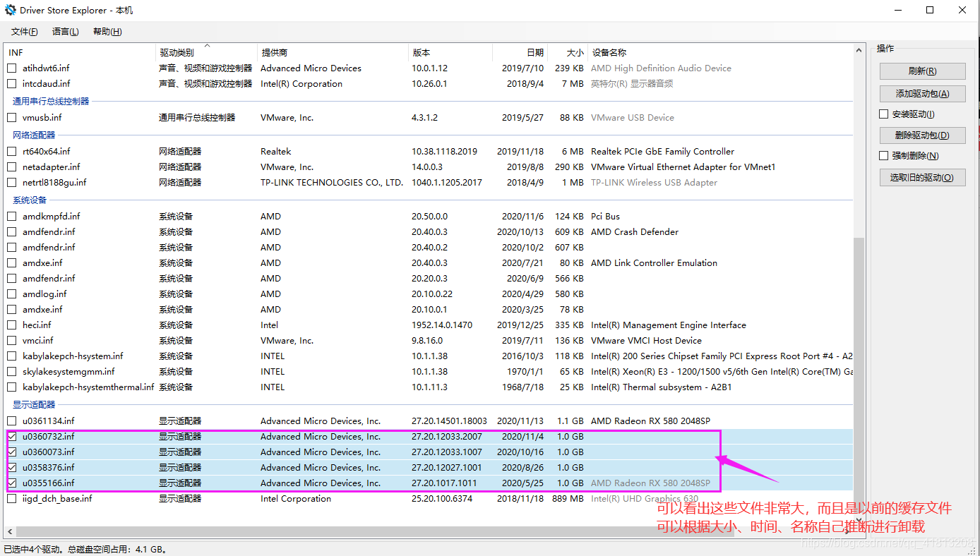The height and width of the screenshot is (556, 980).
Task: Check the intcdaud.inf driver checkbox
Action: [x=11, y=84]
